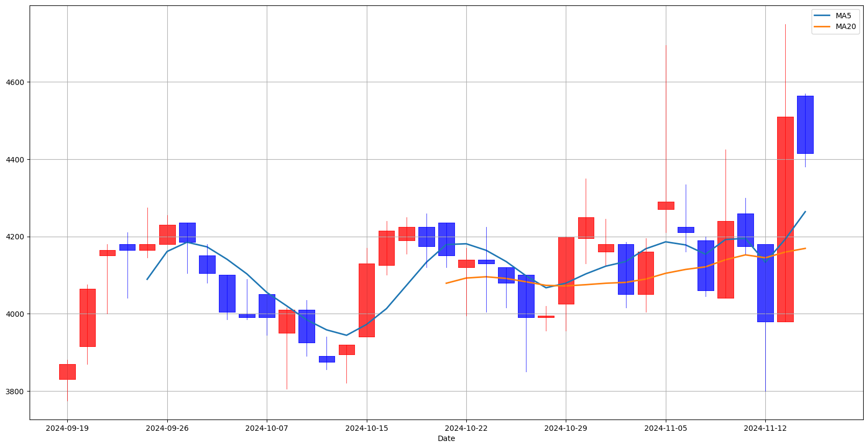
Task: Click the orange MA20 legend line sample
Action: (823, 26)
